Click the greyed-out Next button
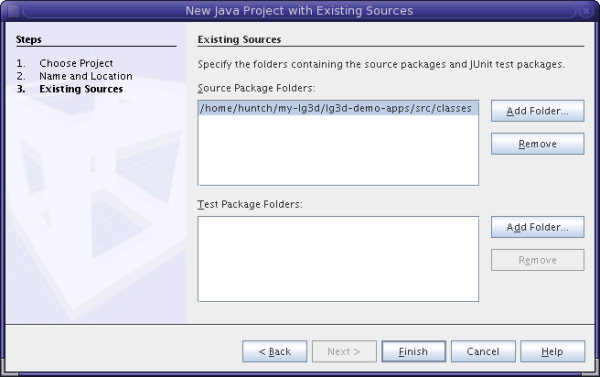The height and width of the screenshot is (377, 600). coord(344,351)
